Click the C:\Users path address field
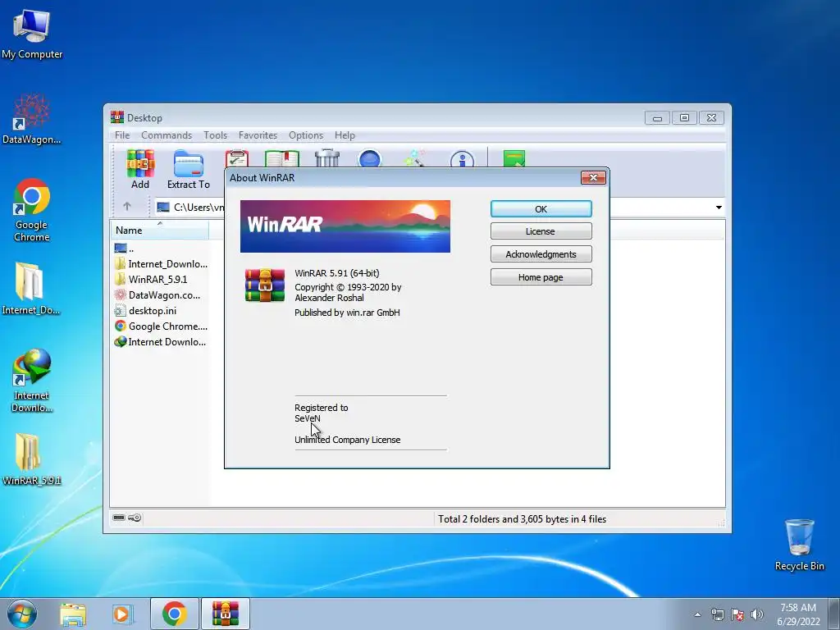 190,208
